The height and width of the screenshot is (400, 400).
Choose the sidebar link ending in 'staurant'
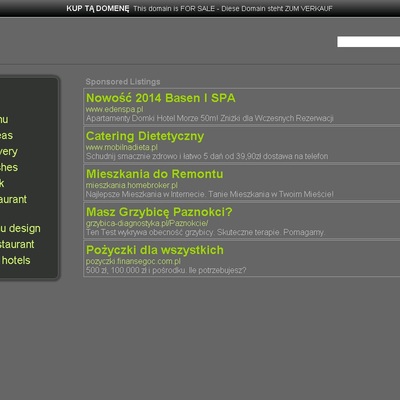pyautogui.click(x=17, y=244)
